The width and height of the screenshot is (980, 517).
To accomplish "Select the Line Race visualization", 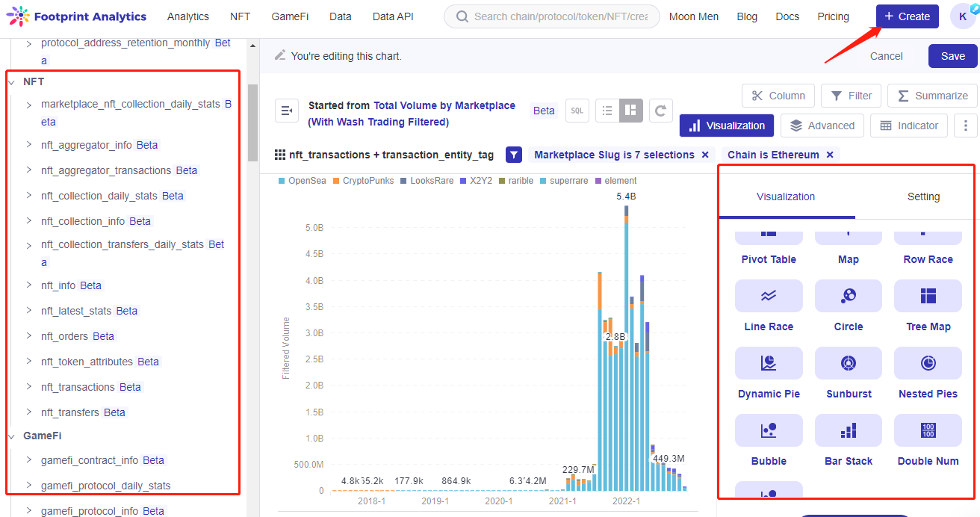I will [x=769, y=296].
